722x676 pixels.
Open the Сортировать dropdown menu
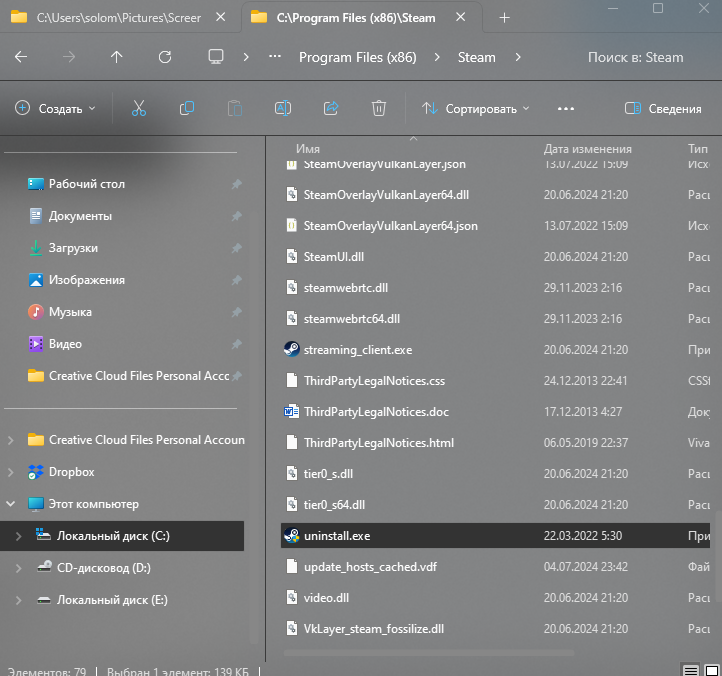[476, 109]
